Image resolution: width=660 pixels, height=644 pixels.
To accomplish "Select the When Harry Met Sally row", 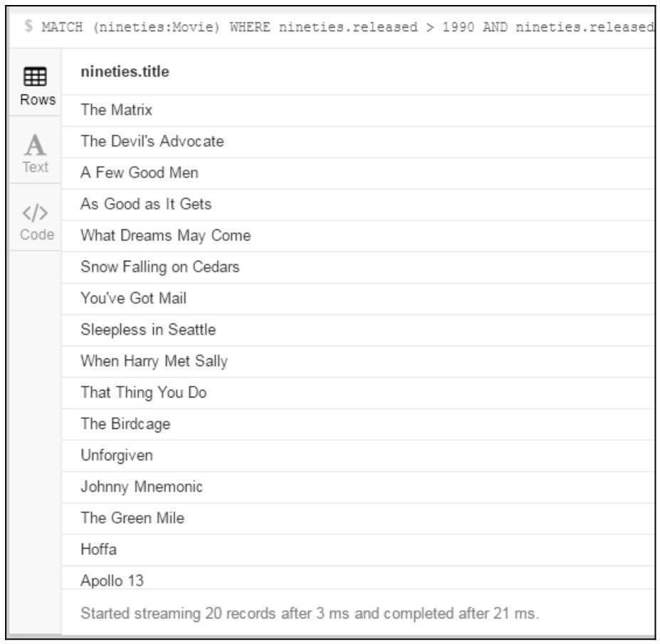I will click(358, 361).
